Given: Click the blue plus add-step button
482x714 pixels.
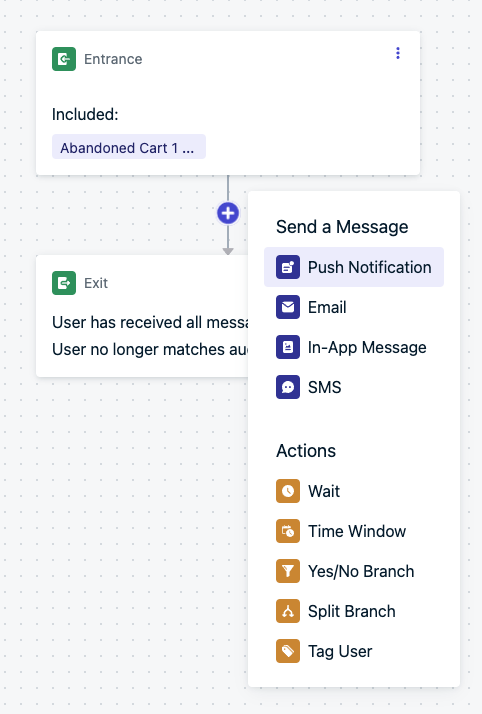Looking at the screenshot, I should tap(228, 213).
